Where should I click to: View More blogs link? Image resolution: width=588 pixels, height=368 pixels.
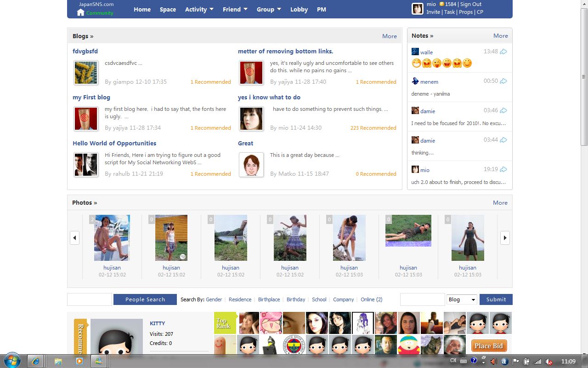(390, 36)
